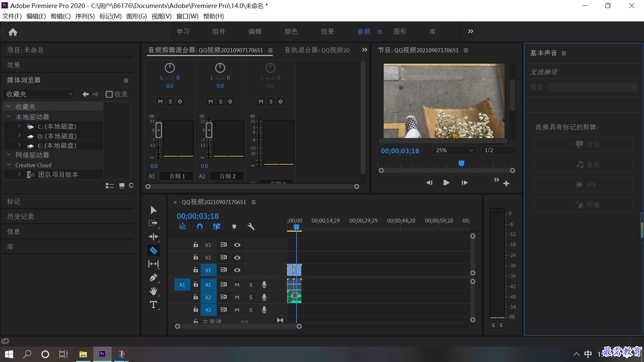Collapse the 网络驱动器 tree node
This screenshot has height=362, width=644.
pyautogui.click(x=9, y=155)
